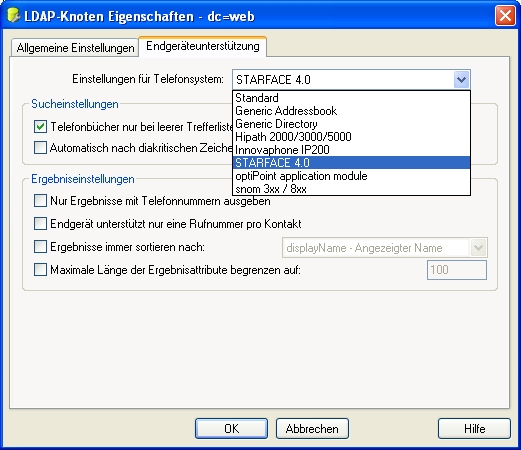This screenshot has height=450, width=521.
Task: Click the Ergebniseinstellungen group heading
Action: tap(83, 179)
